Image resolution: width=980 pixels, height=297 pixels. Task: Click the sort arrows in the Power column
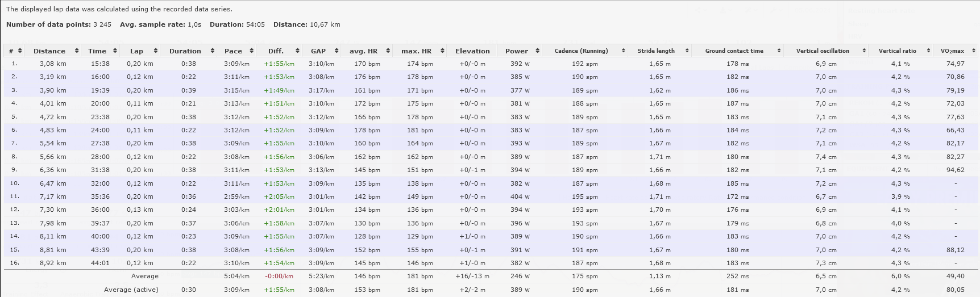[x=537, y=51]
